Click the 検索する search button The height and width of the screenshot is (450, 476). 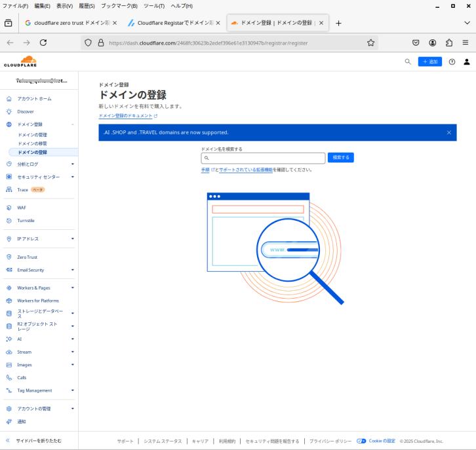[340, 158]
